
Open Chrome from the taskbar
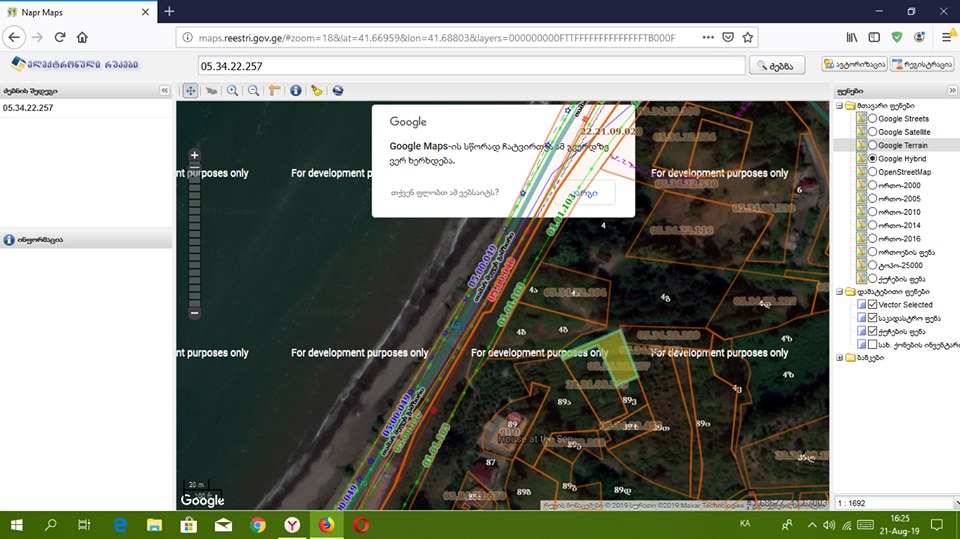pyautogui.click(x=258, y=525)
